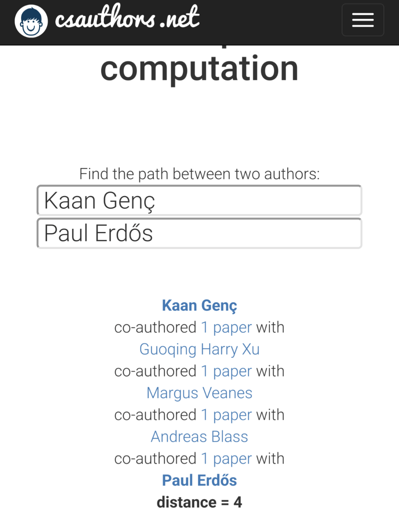399x532 pixels.
Task: Open the hamburger navigation menu
Action: (363, 20)
